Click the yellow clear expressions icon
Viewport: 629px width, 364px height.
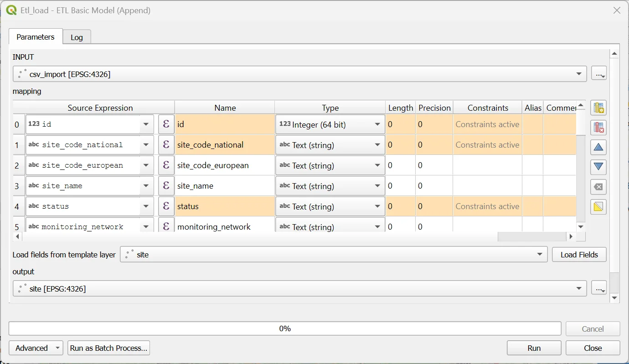tap(598, 207)
